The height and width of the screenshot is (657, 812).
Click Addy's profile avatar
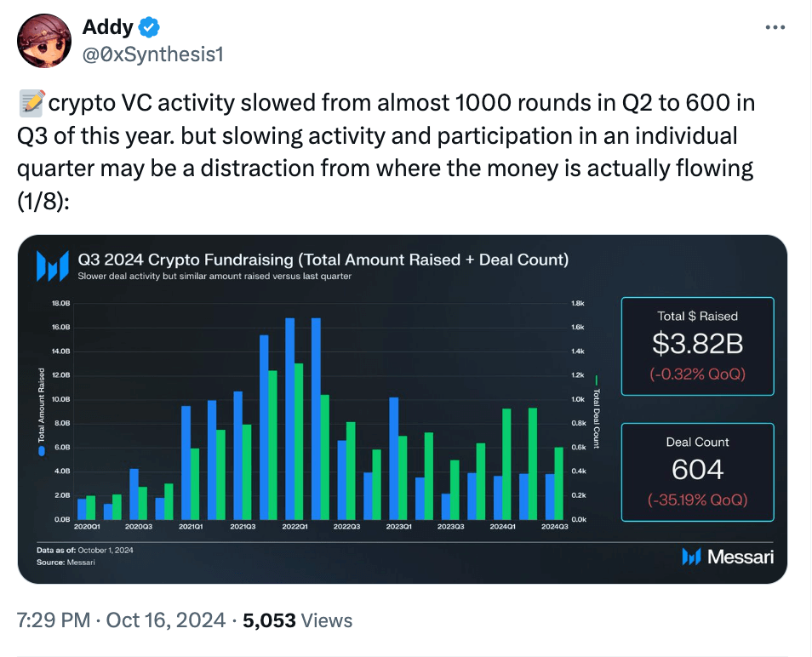tap(43, 40)
